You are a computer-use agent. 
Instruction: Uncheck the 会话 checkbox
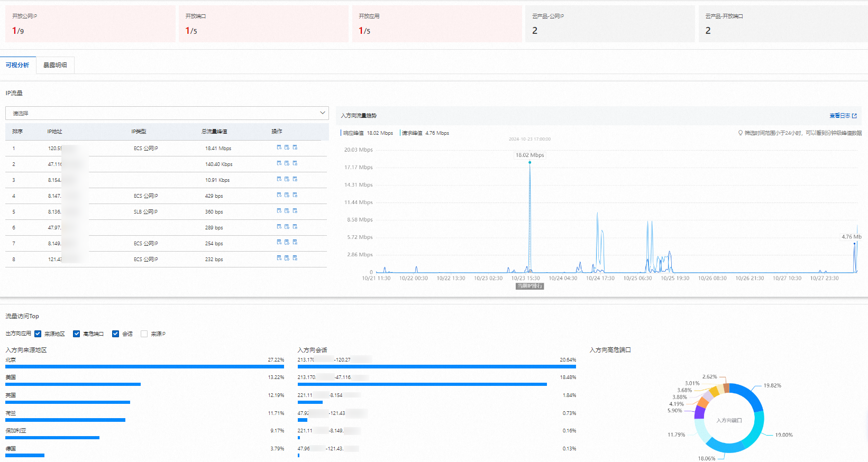pos(115,334)
